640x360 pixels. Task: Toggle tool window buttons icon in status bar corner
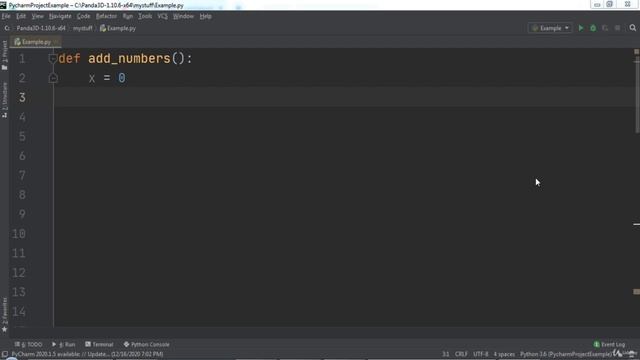tap(4, 355)
